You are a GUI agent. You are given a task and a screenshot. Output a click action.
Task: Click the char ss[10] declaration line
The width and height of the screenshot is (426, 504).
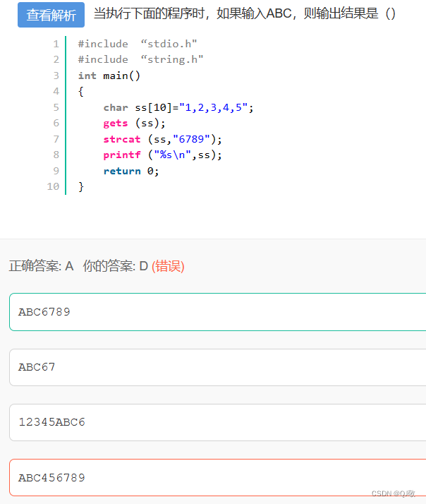(178, 107)
